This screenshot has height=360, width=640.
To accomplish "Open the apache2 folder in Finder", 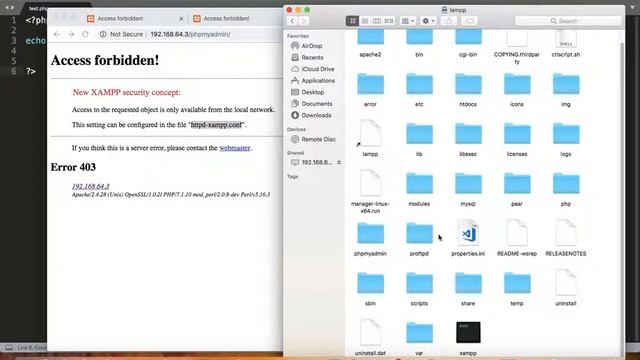I will [x=370, y=38].
